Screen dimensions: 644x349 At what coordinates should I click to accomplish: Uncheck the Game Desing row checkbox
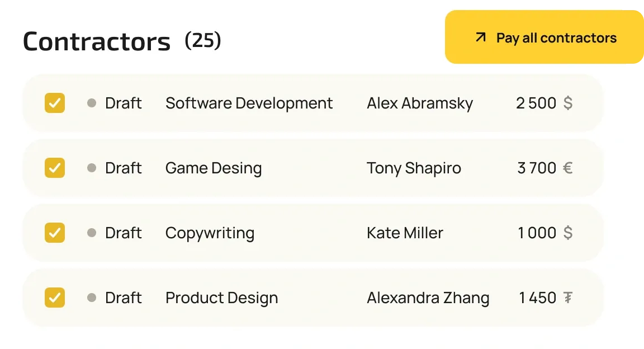(x=55, y=168)
